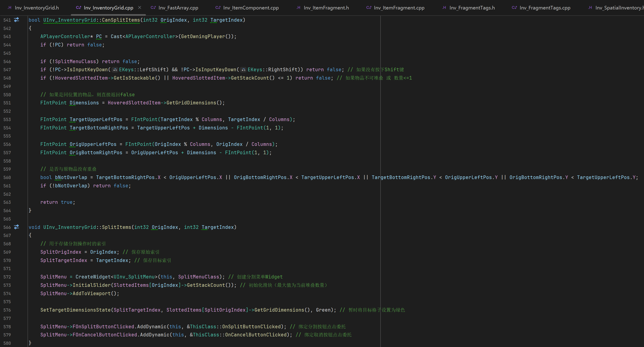
Task: Click line number 572 in the gutter
Action: (x=7, y=277)
